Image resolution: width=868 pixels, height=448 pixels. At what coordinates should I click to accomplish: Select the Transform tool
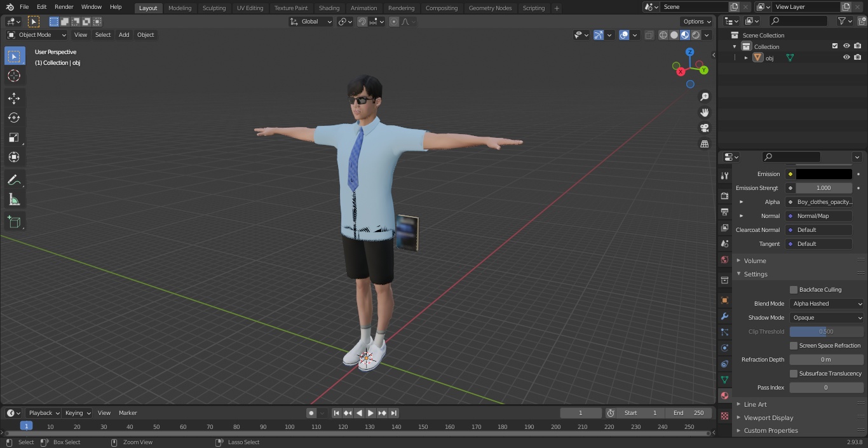pyautogui.click(x=14, y=157)
